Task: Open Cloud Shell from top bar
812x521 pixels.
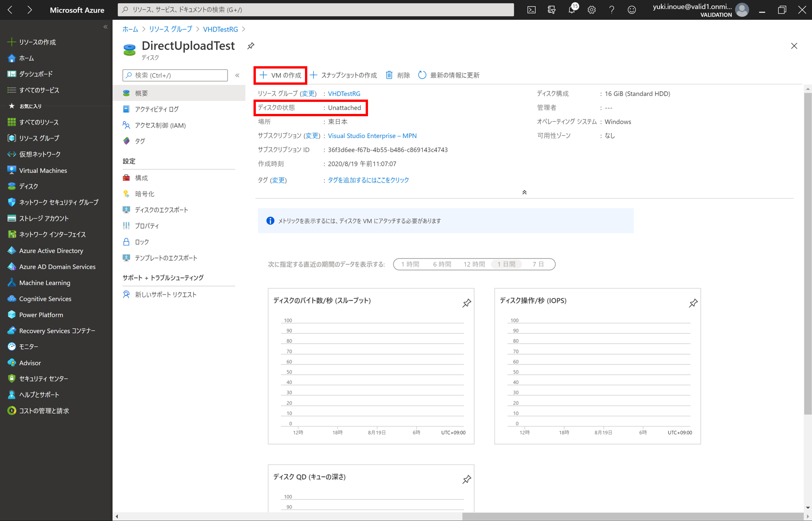Action: (x=532, y=10)
